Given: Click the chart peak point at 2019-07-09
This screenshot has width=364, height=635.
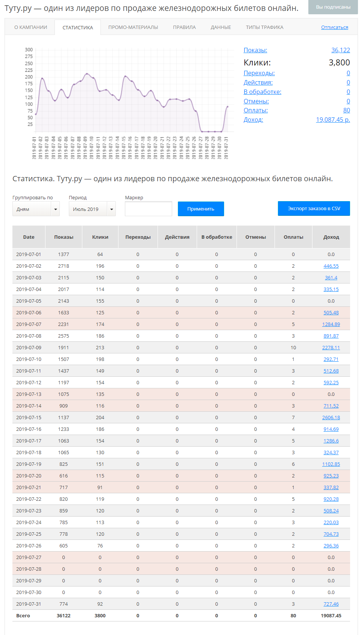Looking at the screenshot, I should tap(87, 74).
